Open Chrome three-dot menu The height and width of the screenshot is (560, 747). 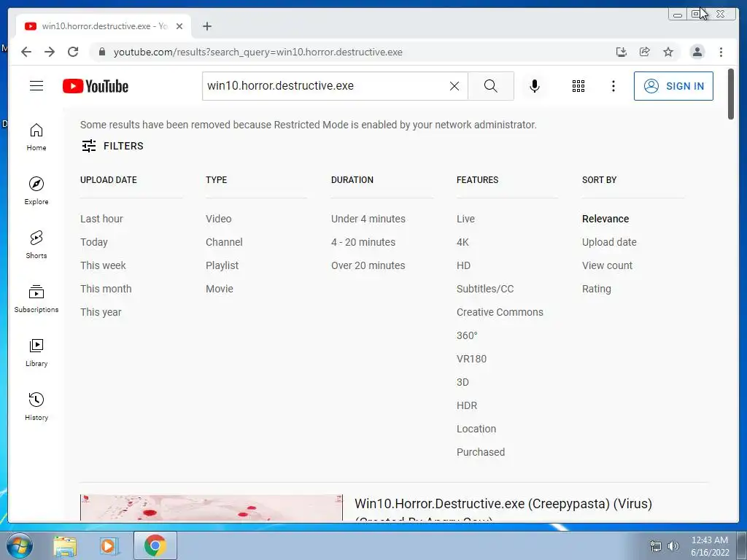721,52
